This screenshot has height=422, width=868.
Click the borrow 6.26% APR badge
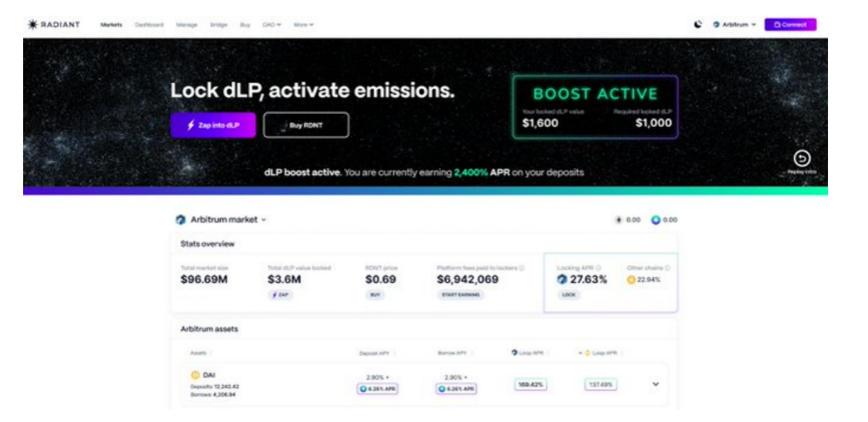click(x=456, y=389)
